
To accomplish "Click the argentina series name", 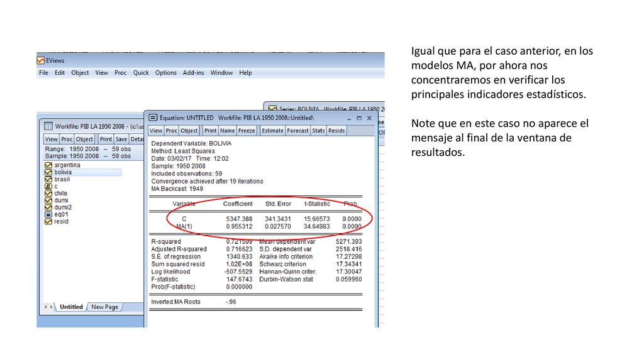I will (67, 165).
